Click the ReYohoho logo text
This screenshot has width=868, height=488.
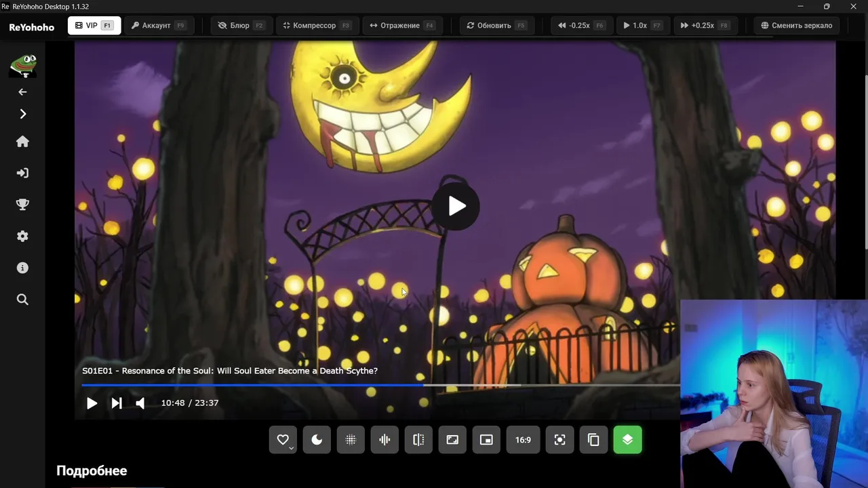point(32,28)
